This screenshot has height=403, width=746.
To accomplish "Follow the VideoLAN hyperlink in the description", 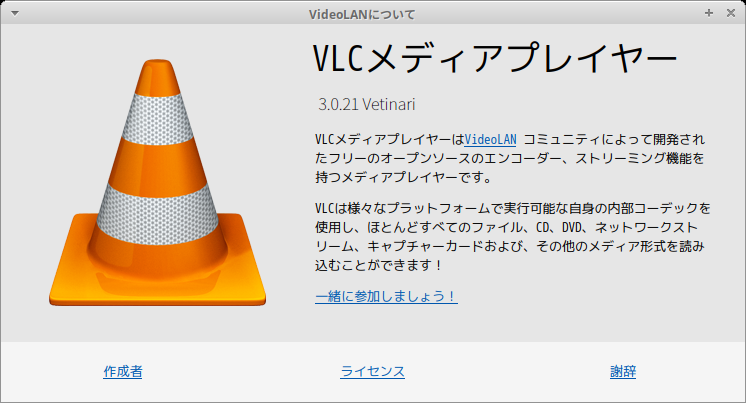I will point(490,139).
